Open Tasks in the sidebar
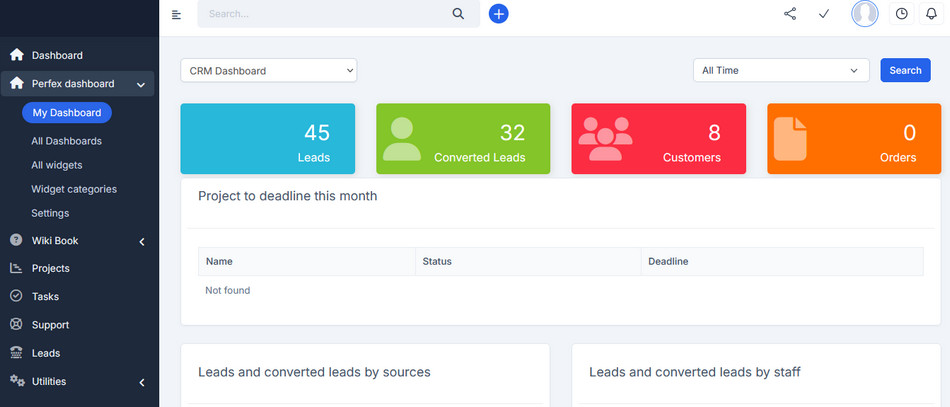Viewport: 950px width, 407px height. 45,297
